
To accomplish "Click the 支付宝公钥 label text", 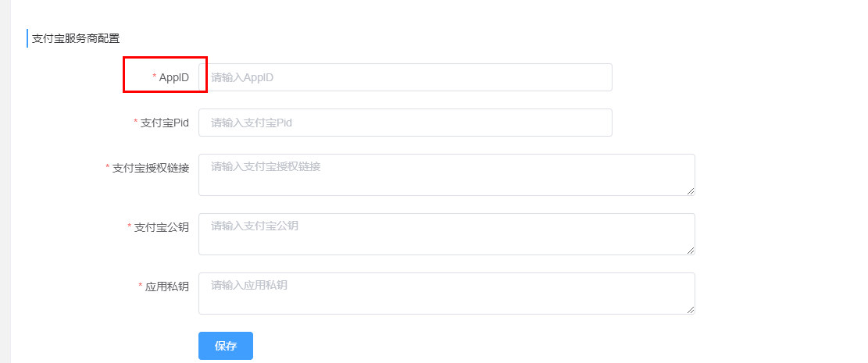I will pos(162,227).
